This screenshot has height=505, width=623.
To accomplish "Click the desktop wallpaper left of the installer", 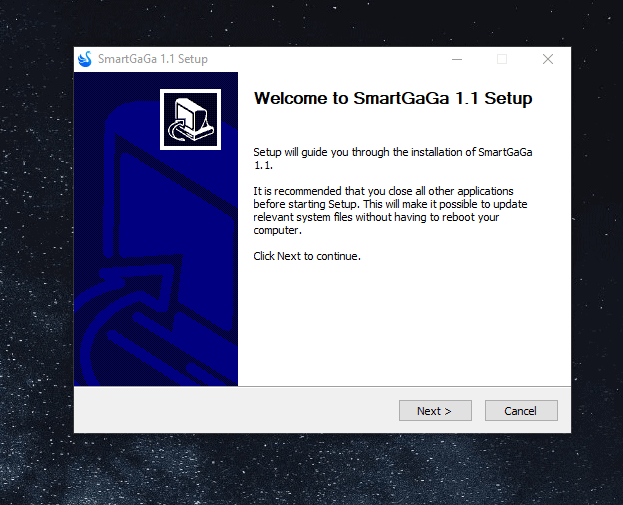I will pos(36,250).
